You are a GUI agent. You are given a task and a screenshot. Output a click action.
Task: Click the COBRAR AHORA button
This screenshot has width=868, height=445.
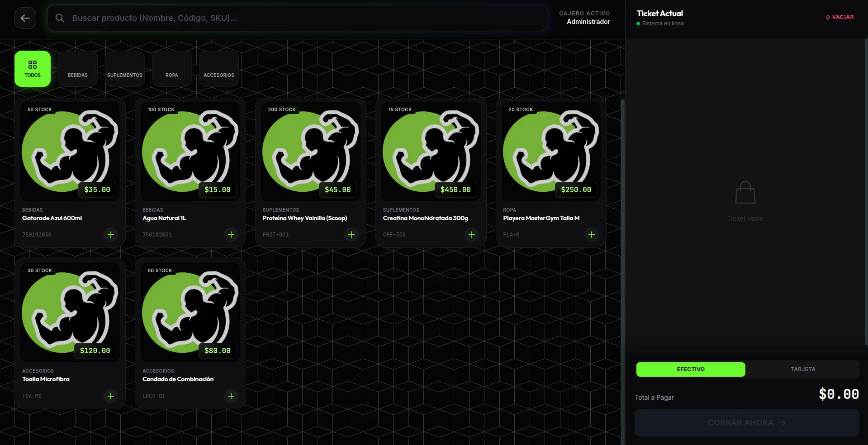(x=747, y=423)
